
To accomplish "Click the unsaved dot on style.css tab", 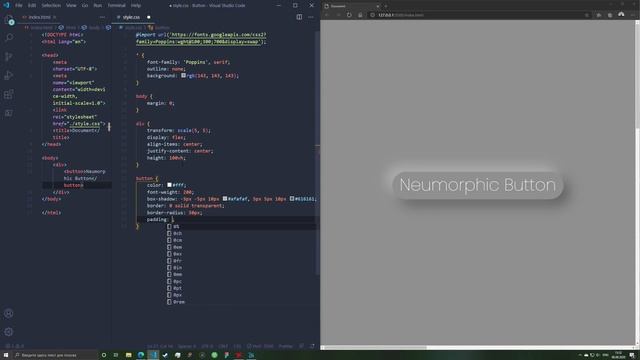I will point(149,17).
